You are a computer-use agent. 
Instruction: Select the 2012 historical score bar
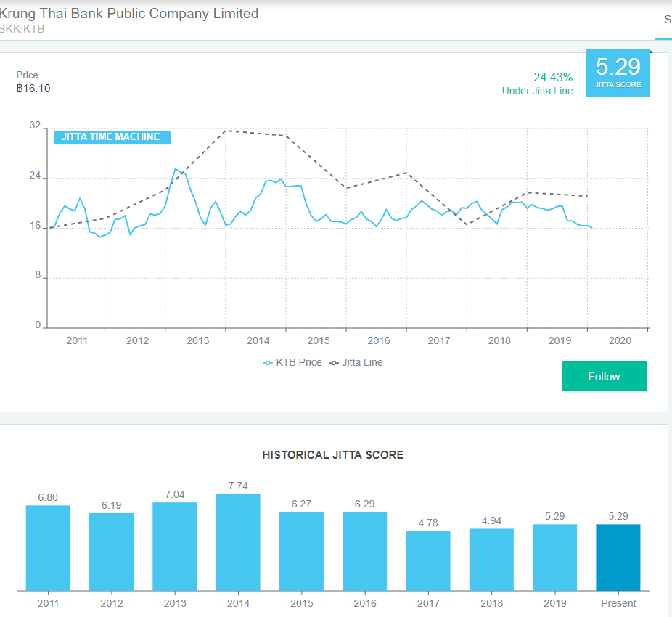click(112, 552)
